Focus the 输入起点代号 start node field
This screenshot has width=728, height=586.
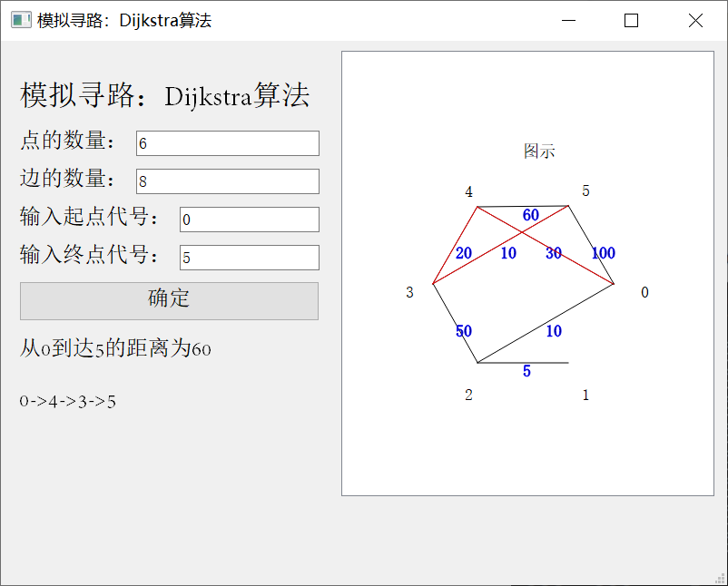[250, 220]
